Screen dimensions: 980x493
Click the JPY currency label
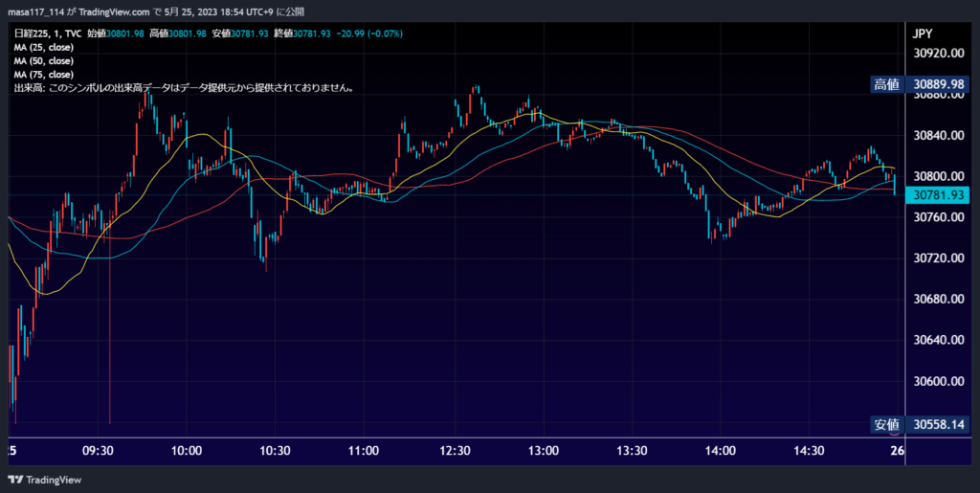point(923,34)
